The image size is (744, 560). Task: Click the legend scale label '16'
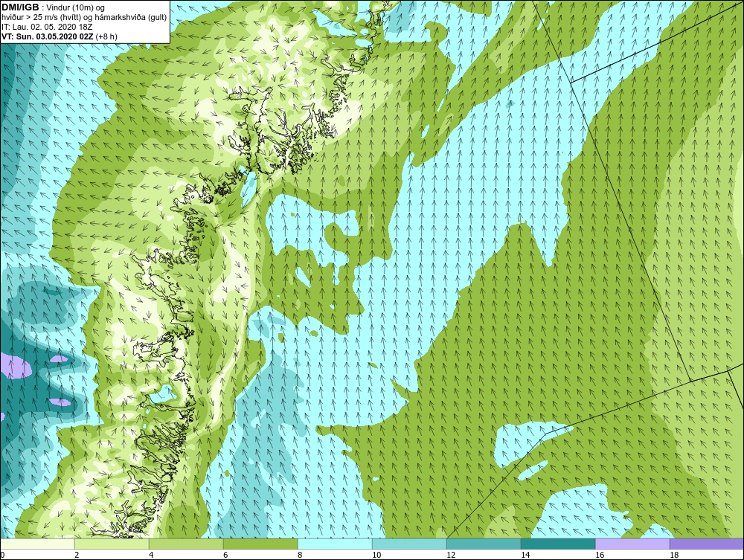pos(599,555)
